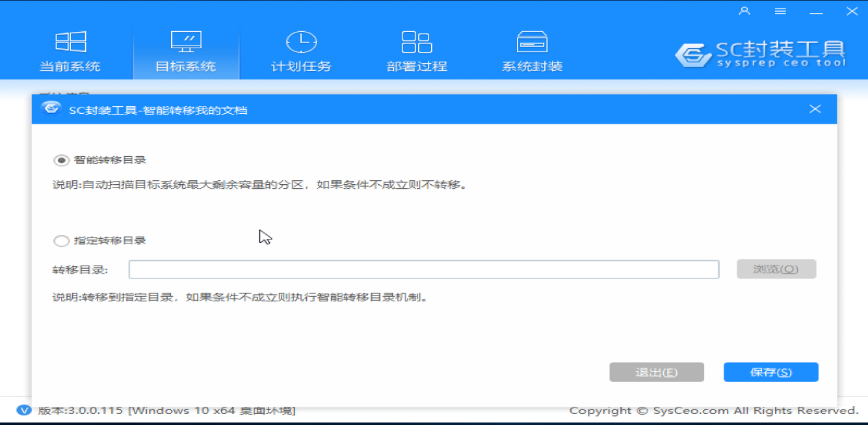
Task: Select the 智能转移目录 radio button
Action: coord(61,160)
